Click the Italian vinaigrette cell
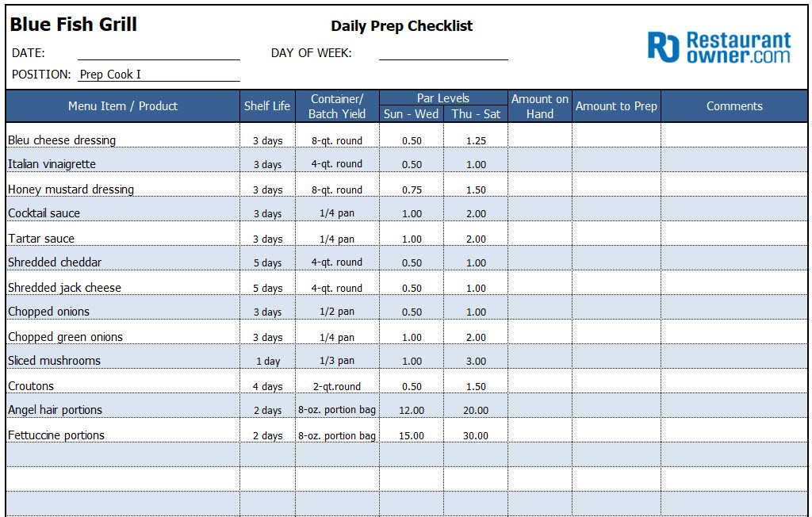Image resolution: width=812 pixels, height=517 pixels. [123, 160]
